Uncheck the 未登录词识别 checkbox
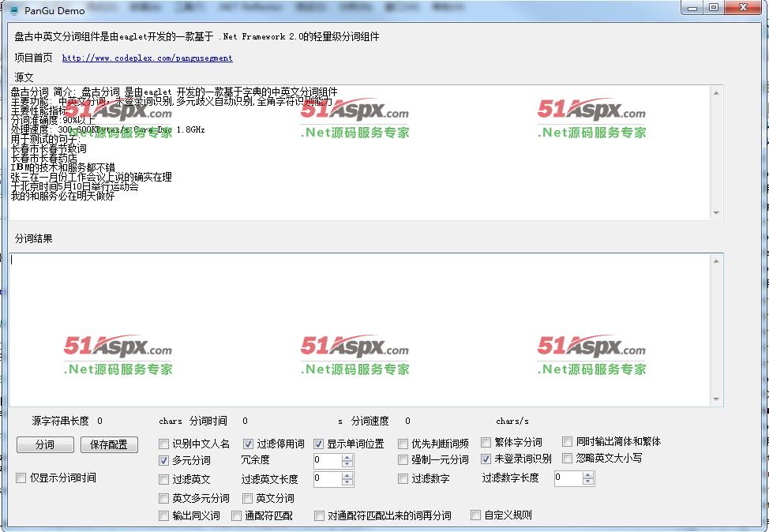Viewport: 769px width, 532px height. [486, 459]
